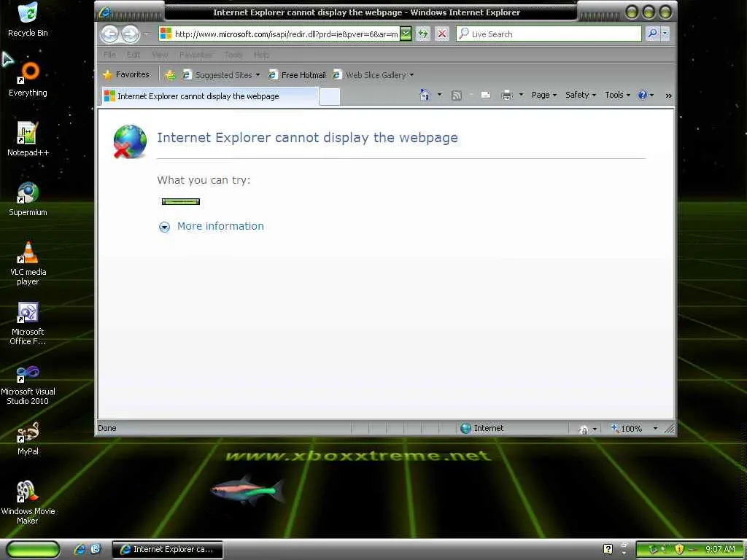Viewport: 747px width, 560px height.
Task: Open the Help menu
Action: coord(262,55)
